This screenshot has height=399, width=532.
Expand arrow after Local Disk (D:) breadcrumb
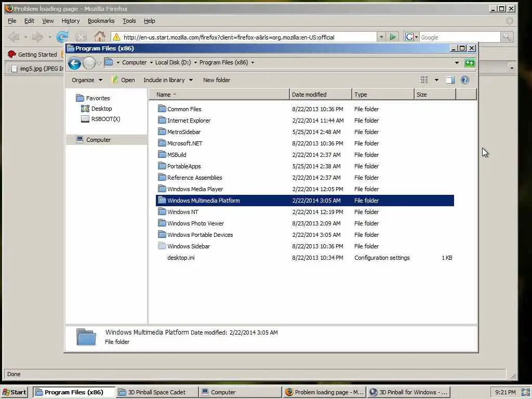tap(195, 62)
